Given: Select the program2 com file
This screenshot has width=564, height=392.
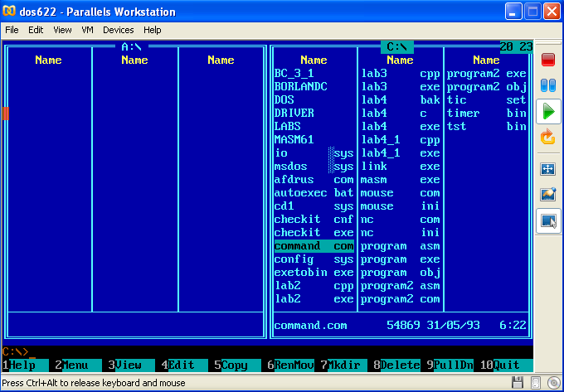Looking at the screenshot, I should pos(401,299).
